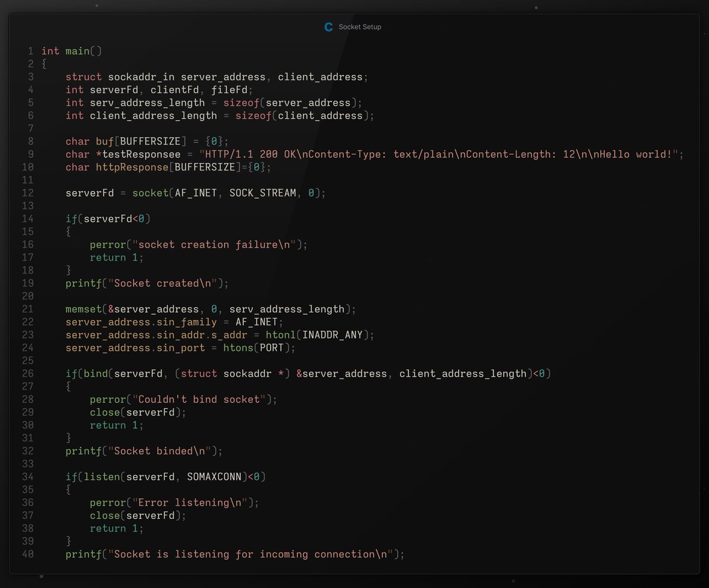Click 'if(listen(serverFd, SOMAXCONN)<0)' line
The height and width of the screenshot is (588, 709).
(165, 477)
